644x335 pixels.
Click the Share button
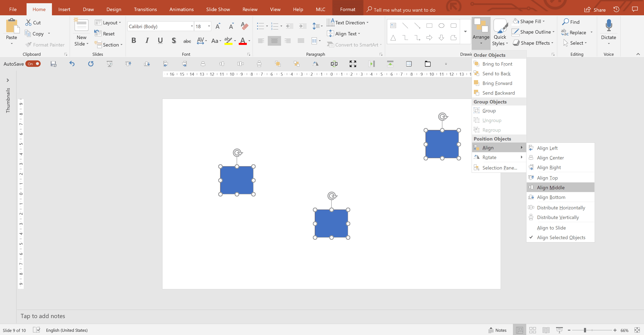[x=595, y=9]
